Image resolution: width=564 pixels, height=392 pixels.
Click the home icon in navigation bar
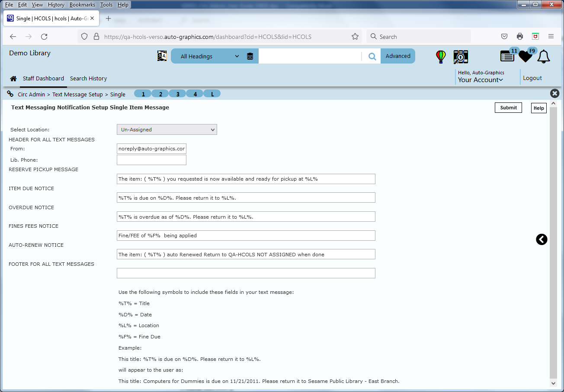[13, 79]
